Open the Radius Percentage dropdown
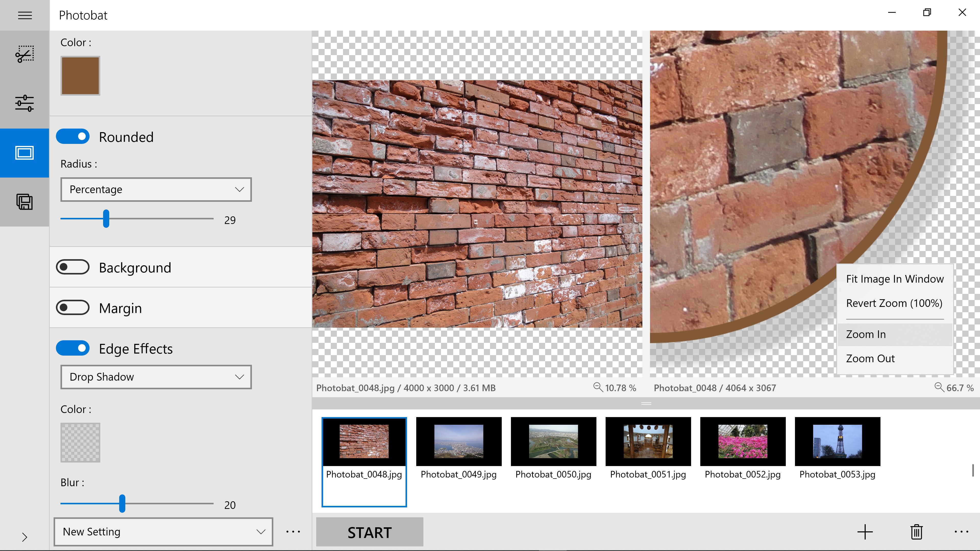The image size is (980, 551). pos(156,189)
